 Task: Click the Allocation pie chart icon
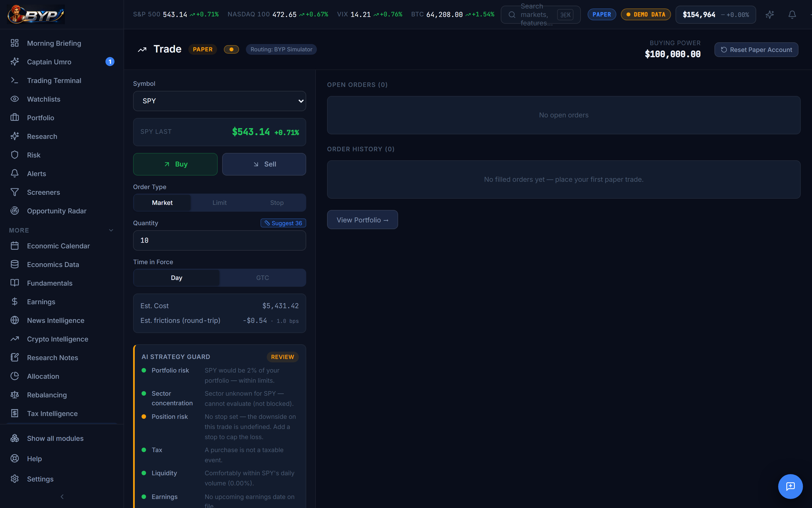click(x=14, y=376)
